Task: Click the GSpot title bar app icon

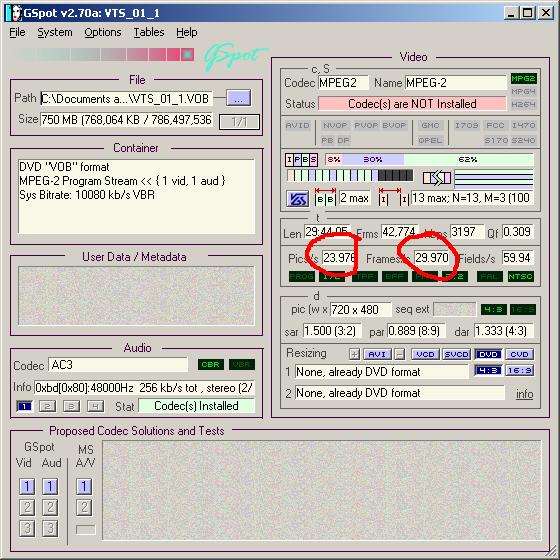Action: (x=14, y=13)
